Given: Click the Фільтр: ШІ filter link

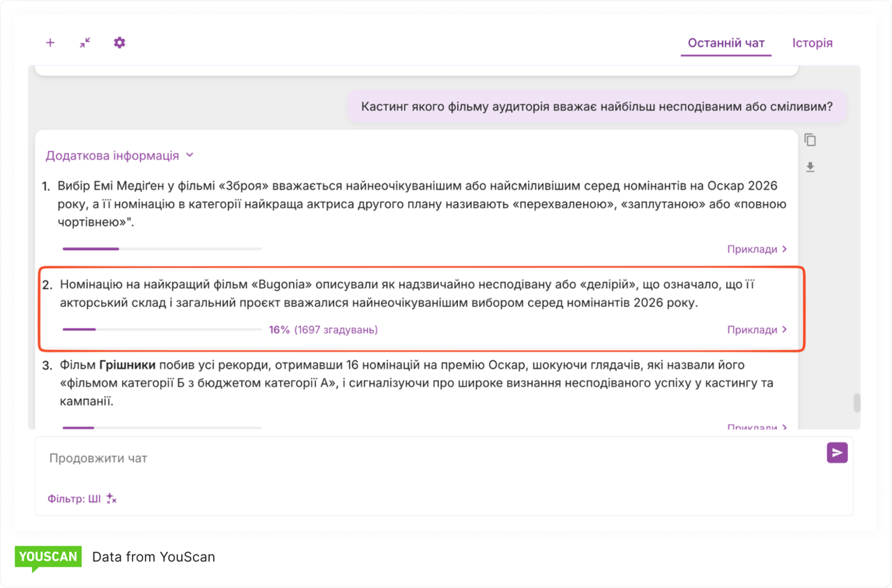Looking at the screenshot, I should 74,499.
